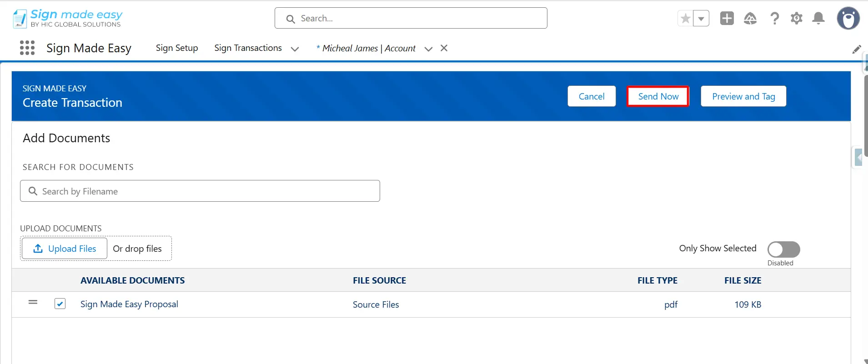The width and height of the screenshot is (868, 364).
Task: Click the File Source column header
Action: point(380,280)
